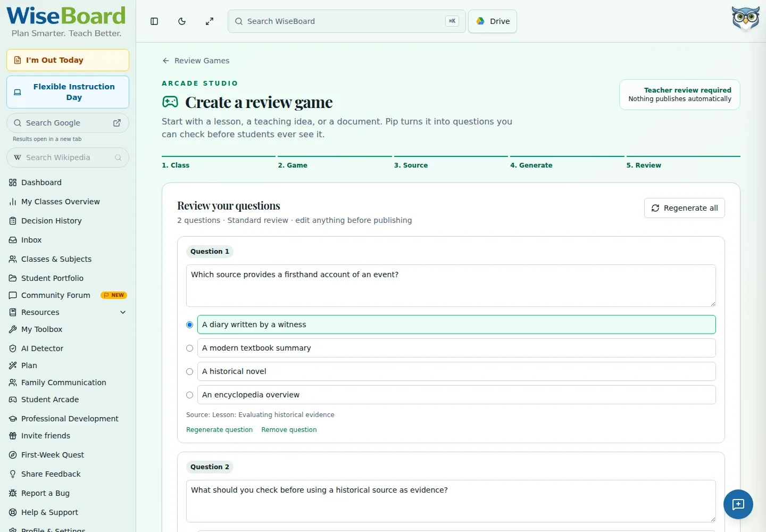Click the fullscreen expand arrows icon
This screenshot has width=766, height=532.
(x=210, y=21)
